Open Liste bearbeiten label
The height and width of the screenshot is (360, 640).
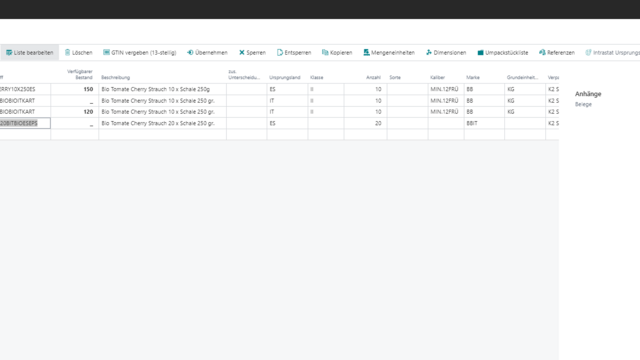tap(33, 53)
